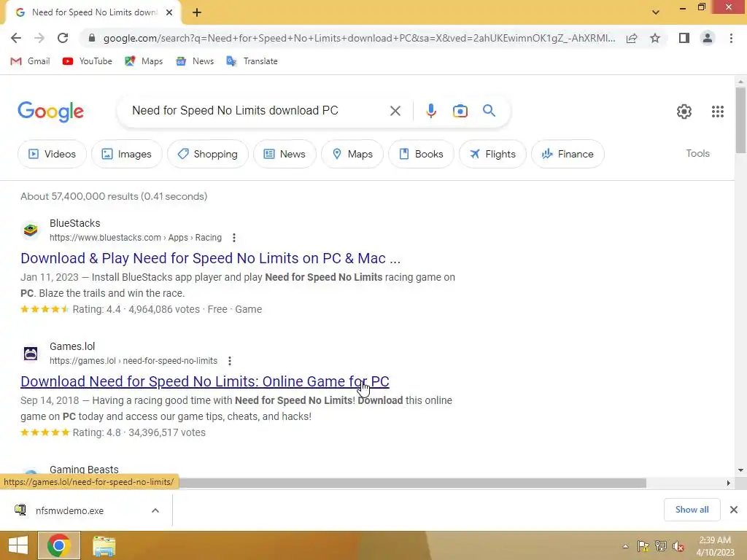This screenshot has height=560, width=747.
Task: Show hidden system tray icons
Action: click(x=625, y=547)
